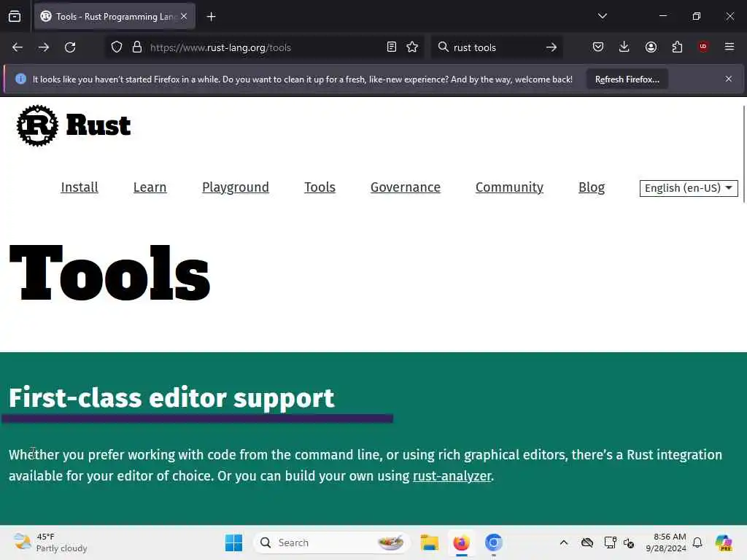Screen dimensions: 747x560
Task: Dismiss the Firefox refresh notification bar
Action: (x=729, y=79)
